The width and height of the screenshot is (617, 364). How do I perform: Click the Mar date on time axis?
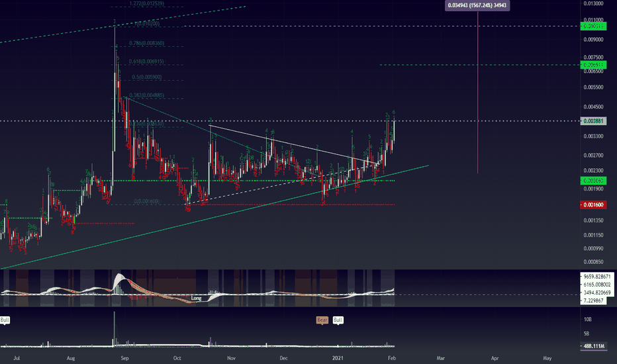441,358
